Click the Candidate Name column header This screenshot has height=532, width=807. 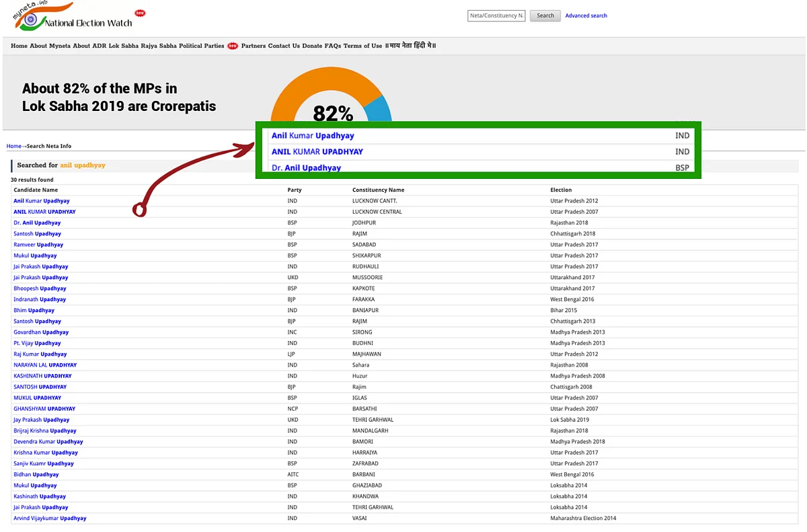pos(36,190)
